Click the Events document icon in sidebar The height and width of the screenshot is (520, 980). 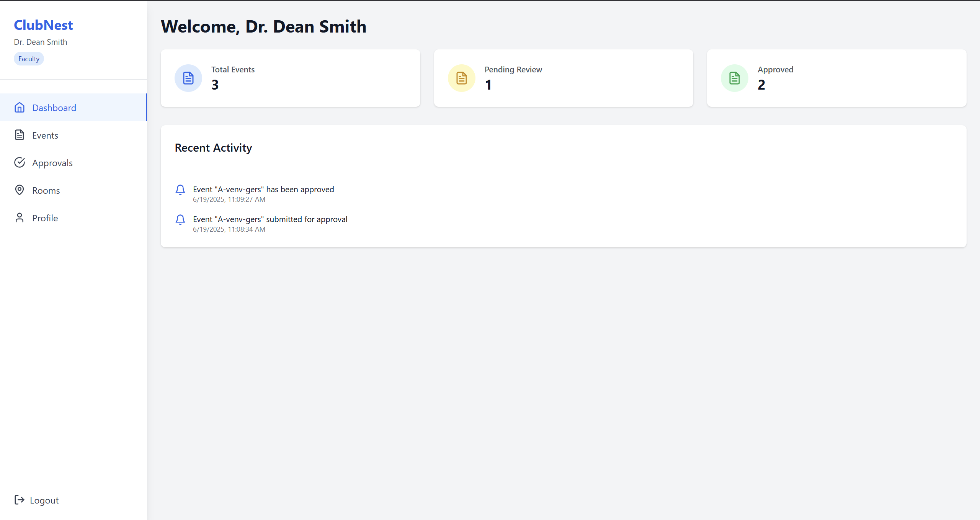(20, 135)
